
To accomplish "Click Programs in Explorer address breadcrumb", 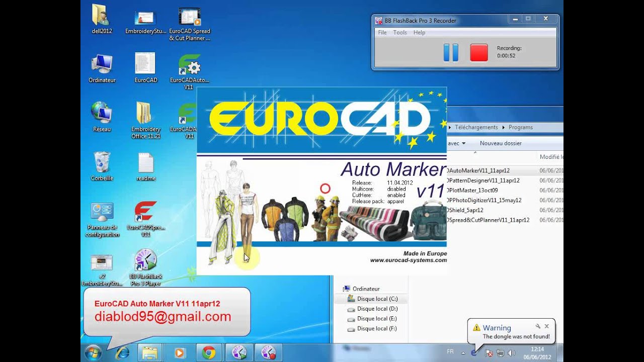I will [521, 127].
